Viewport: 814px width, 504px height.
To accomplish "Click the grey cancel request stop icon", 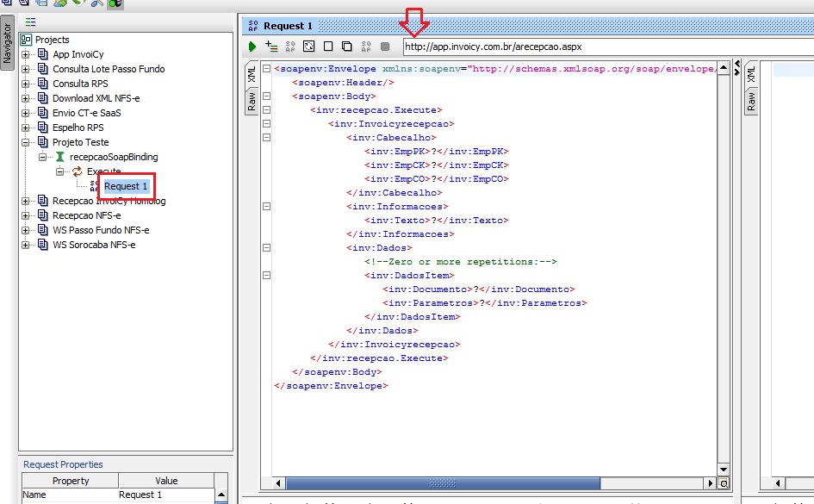I will pos(385,47).
